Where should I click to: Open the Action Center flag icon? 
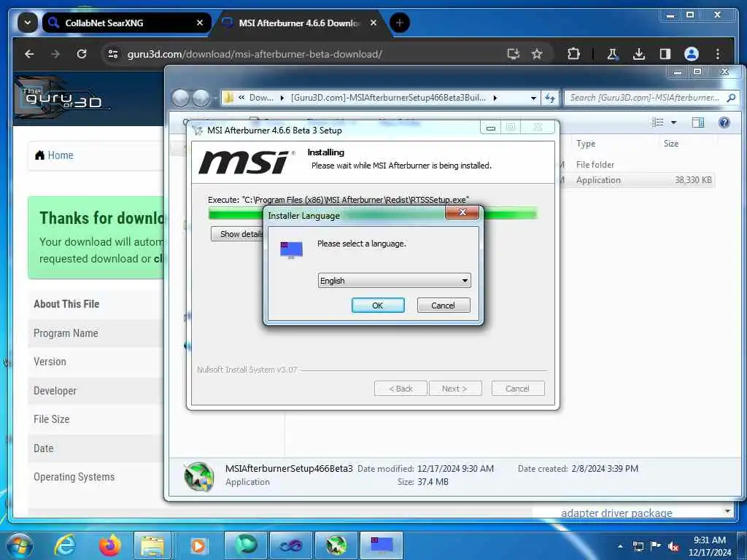coord(656,546)
